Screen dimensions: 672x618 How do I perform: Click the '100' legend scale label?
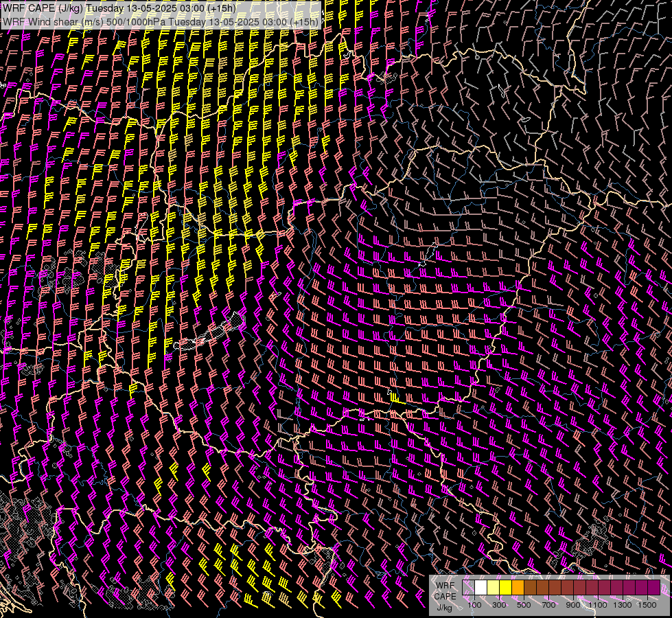(x=474, y=605)
